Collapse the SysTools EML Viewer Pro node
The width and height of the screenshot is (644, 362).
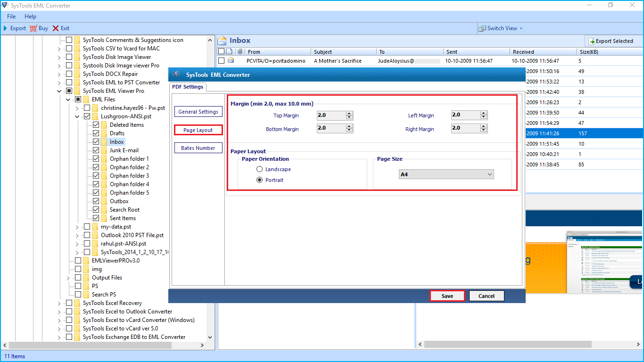tap(59, 90)
